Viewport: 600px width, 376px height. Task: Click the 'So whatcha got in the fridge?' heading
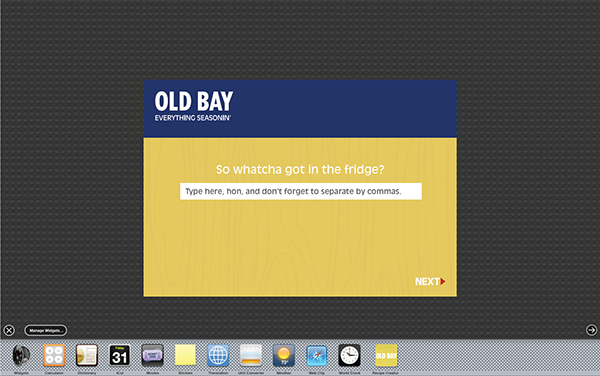tap(300, 169)
